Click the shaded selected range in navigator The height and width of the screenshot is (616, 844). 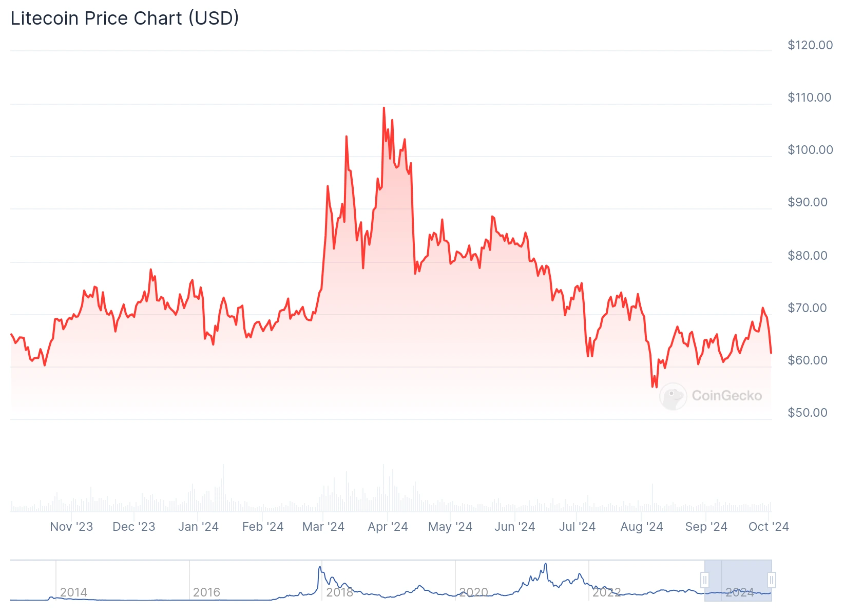point(738,580)
